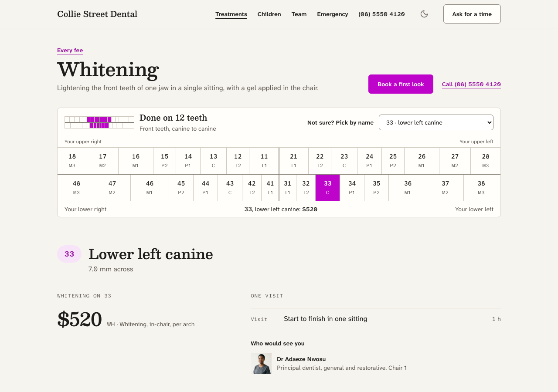Screen dimensions: 558x392
Task: Choose tooth 12 incisor cell
Action: 238,161
